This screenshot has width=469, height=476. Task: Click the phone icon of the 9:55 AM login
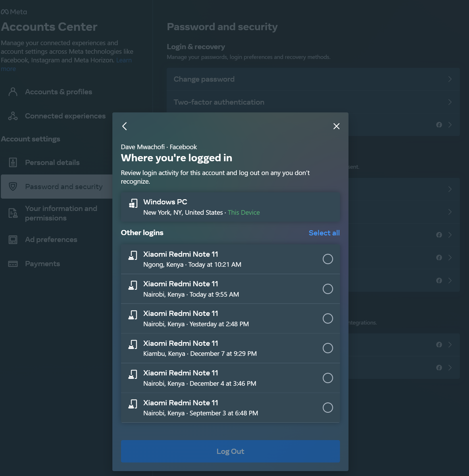(133, 285)
